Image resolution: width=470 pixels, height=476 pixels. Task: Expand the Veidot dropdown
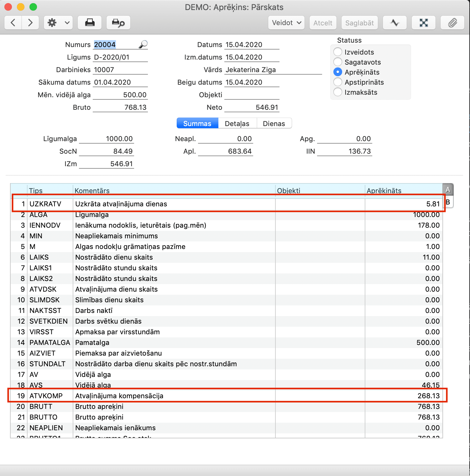click(286, 23)
